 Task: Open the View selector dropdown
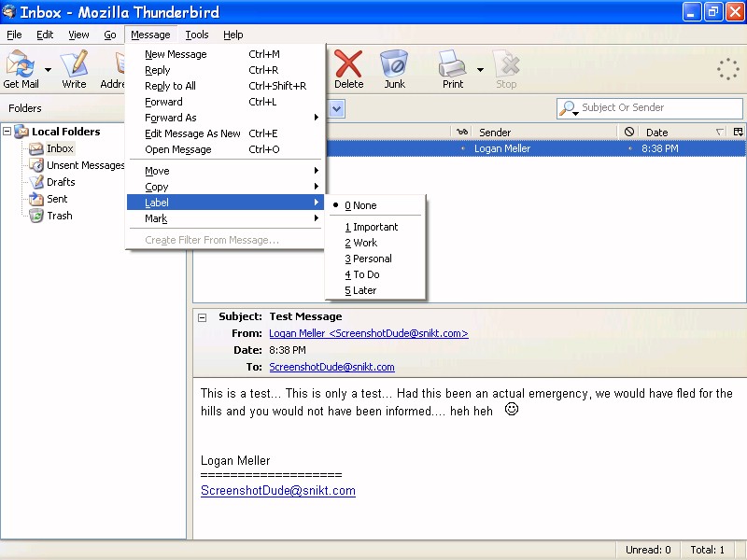[x=336, y=109]
